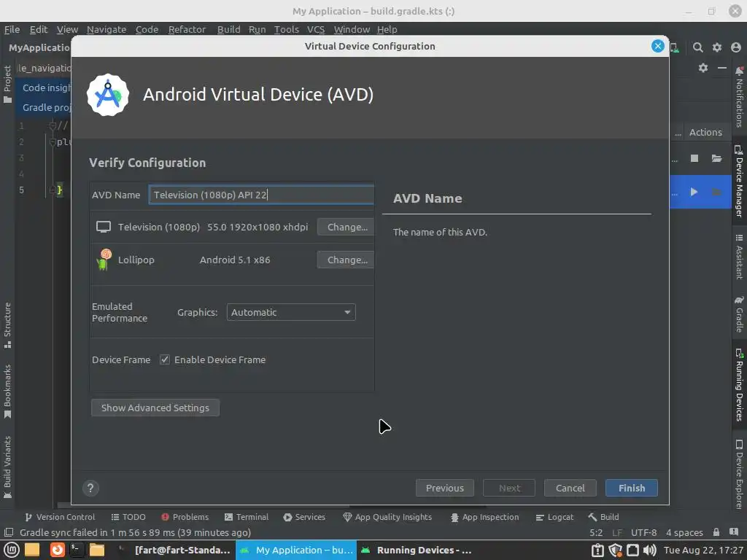Switch to Running Devices taskbar window
Image resolution: width=747 pixels, height=560 pixels.
click(x=416, y=550)
